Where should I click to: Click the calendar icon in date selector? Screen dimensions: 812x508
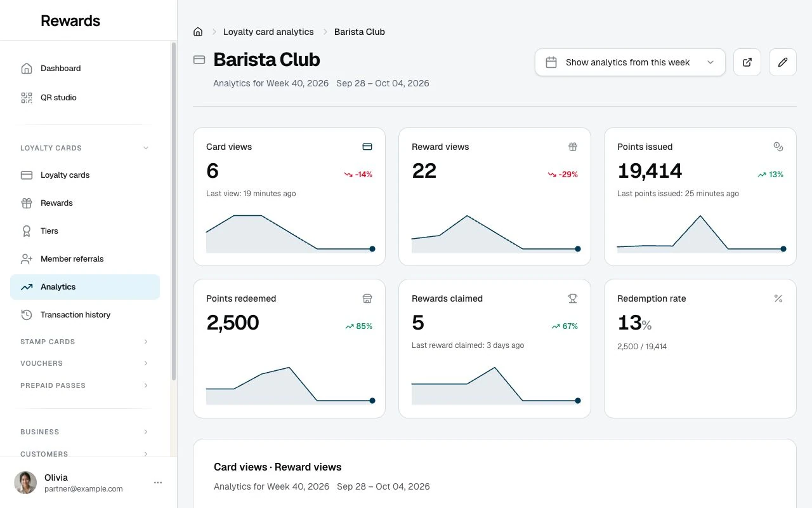coord(551,62)
